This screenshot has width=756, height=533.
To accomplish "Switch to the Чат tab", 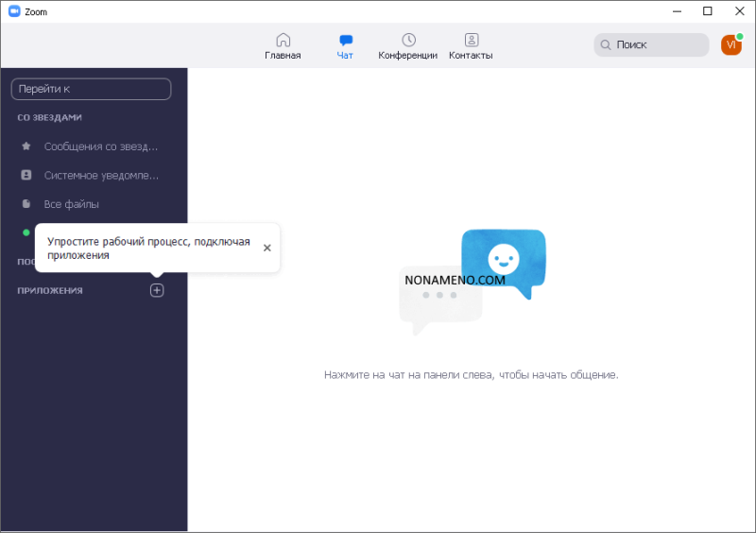I will tap(345, 45).
